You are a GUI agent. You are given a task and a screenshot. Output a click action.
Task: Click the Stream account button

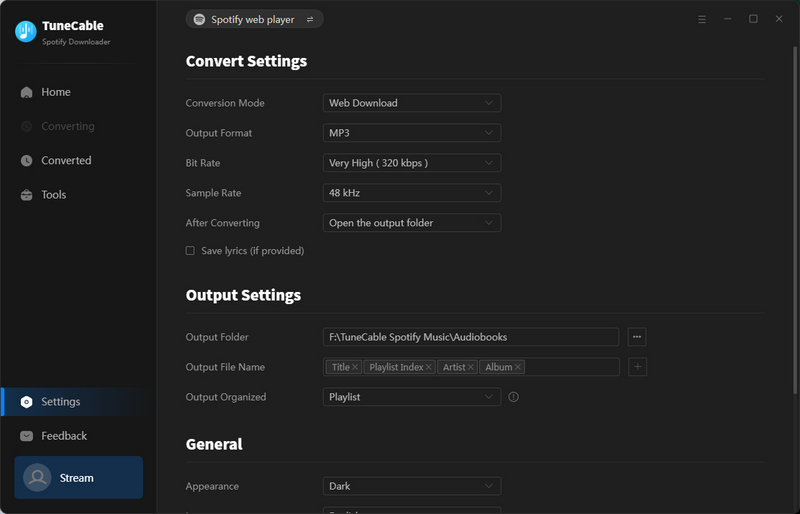79,478
